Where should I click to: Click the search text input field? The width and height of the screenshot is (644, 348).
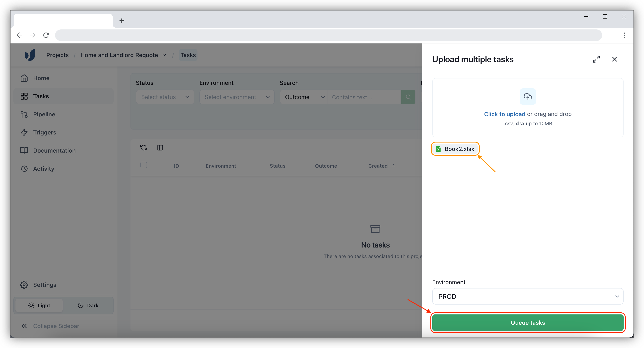364,97
